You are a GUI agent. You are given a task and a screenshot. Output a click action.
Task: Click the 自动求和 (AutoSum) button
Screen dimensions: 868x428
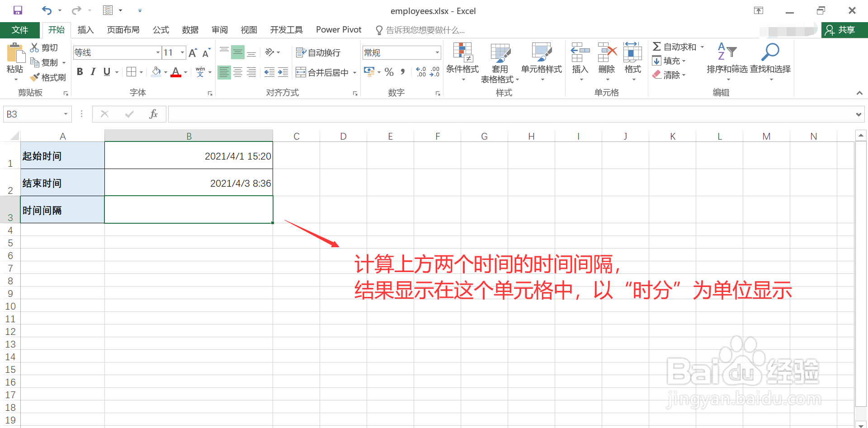(x=677, y=46)
